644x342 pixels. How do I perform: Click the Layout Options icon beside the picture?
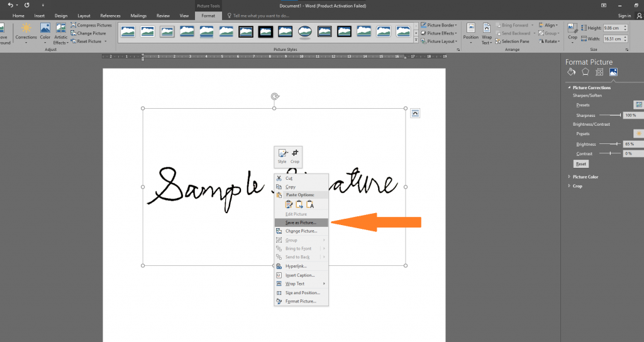pos(415,113)
